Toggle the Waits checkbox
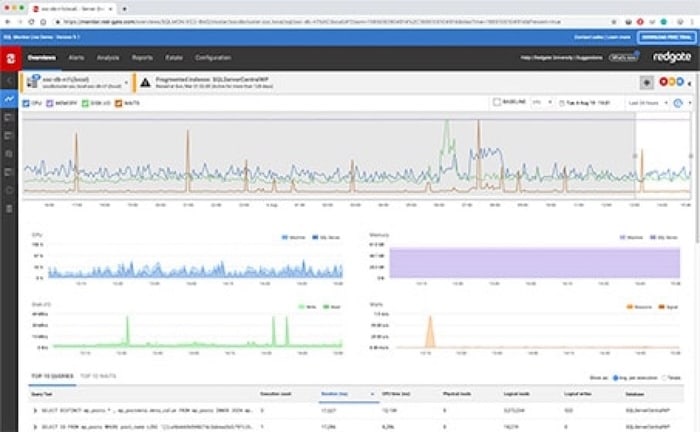The image size is (700, 432). coord(118,103)
